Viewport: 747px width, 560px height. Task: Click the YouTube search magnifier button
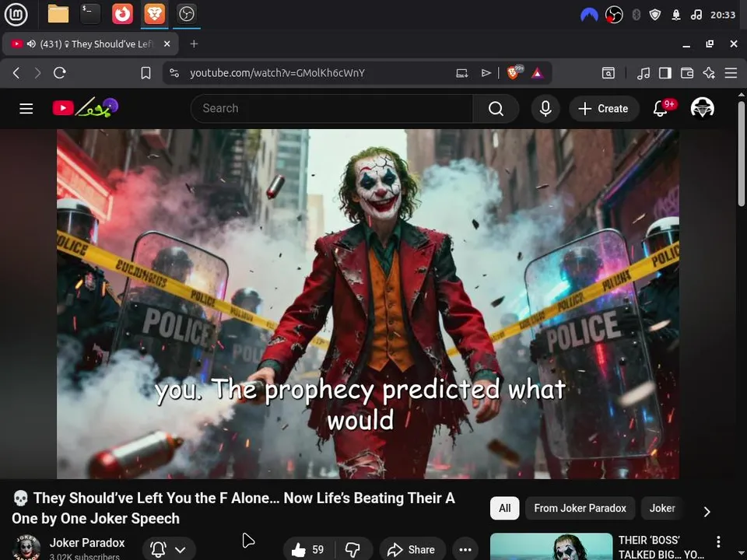tap(496, 109)
